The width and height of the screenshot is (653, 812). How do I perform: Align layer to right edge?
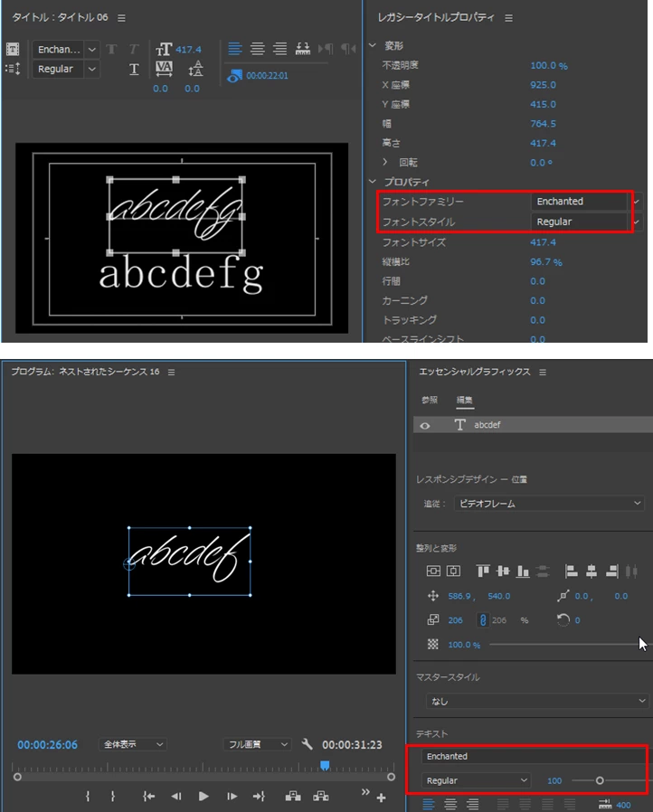pyautogui.click(x=611, y=571)
